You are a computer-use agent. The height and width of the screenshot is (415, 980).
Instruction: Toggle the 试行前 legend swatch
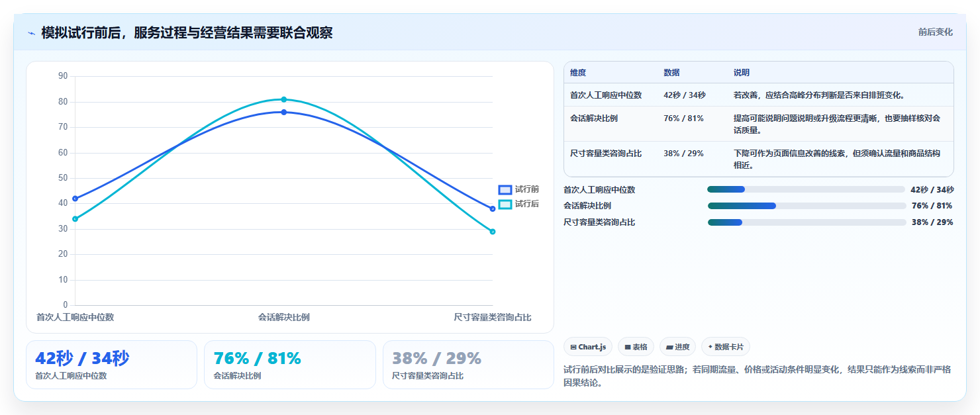click(x=505, y=189)
